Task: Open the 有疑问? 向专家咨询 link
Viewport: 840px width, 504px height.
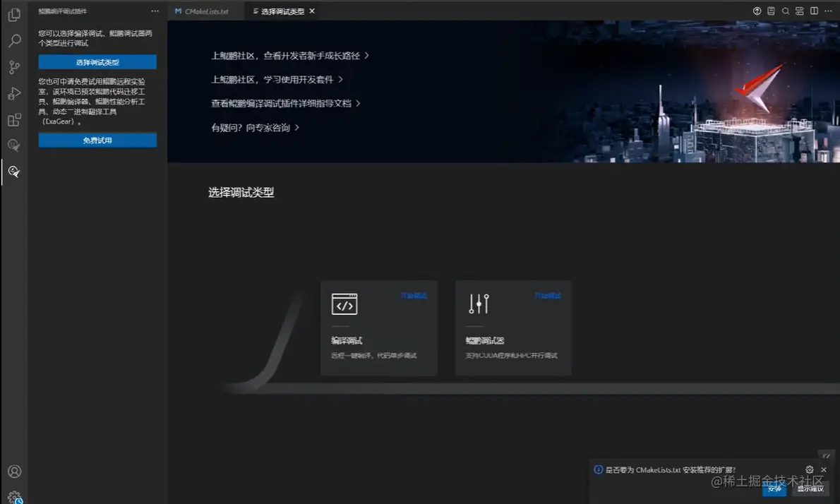Action: pyautogui.click(x=255, y=128)
